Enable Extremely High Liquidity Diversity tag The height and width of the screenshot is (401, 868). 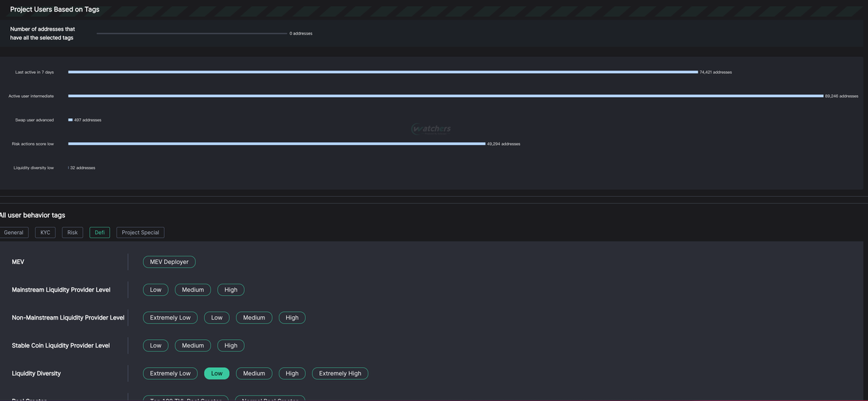coord(340,373)
